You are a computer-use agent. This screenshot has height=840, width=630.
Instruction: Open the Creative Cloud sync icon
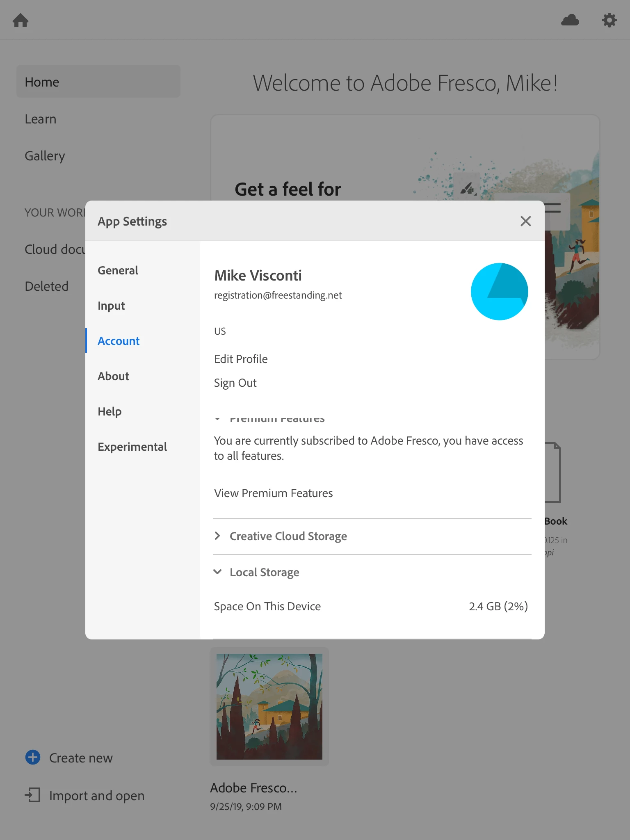(x=570, y=20)
